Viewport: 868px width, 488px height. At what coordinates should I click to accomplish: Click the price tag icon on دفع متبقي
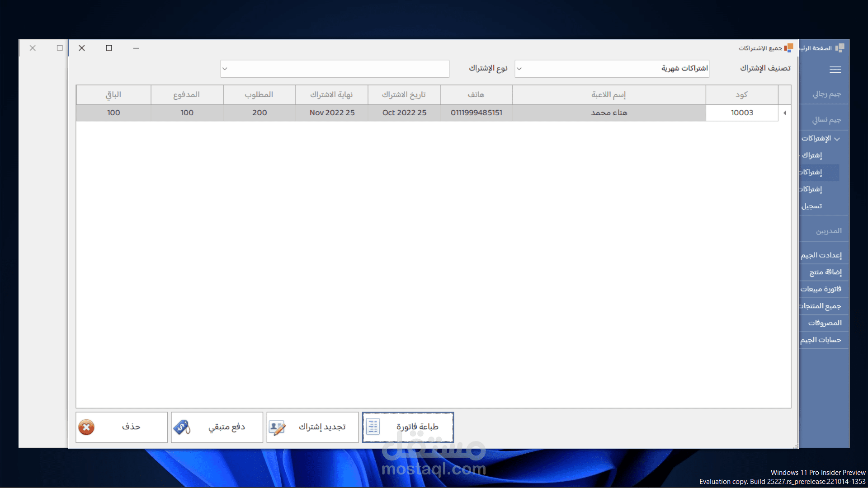tap(182, 427)
